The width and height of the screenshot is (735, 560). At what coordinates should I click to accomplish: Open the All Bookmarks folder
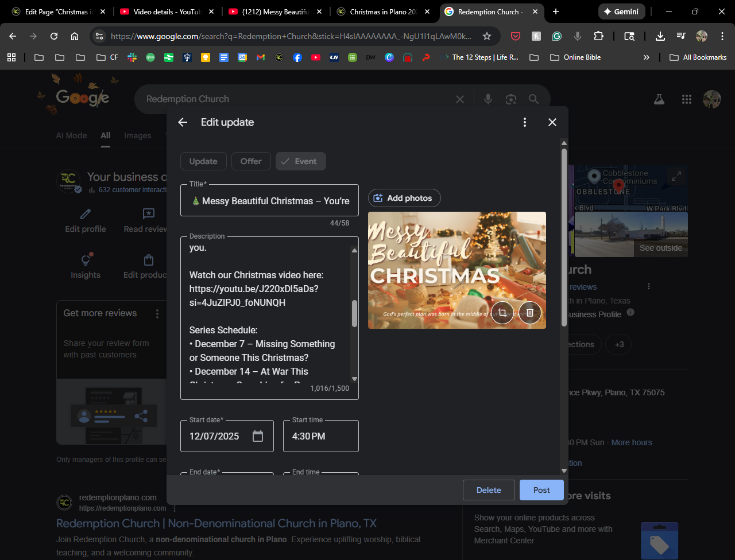click(698, 57)
